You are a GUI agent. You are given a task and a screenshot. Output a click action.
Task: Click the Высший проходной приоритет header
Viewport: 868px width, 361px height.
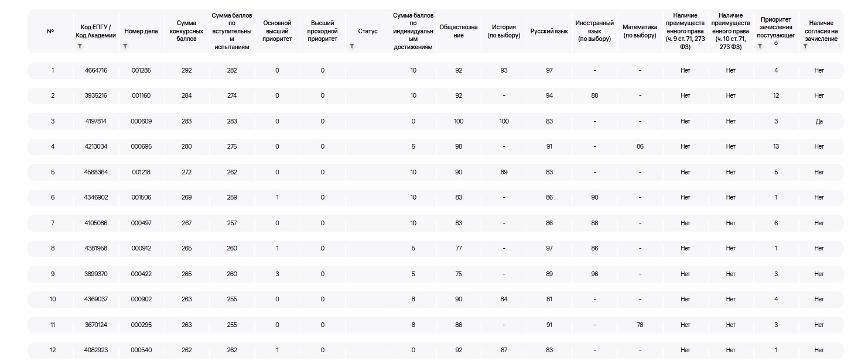322,31
